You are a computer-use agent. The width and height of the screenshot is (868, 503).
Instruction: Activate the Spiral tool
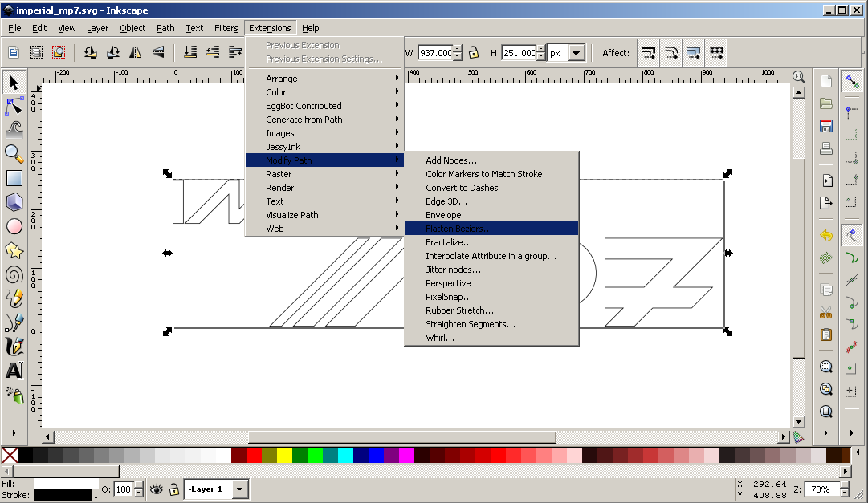14,274
